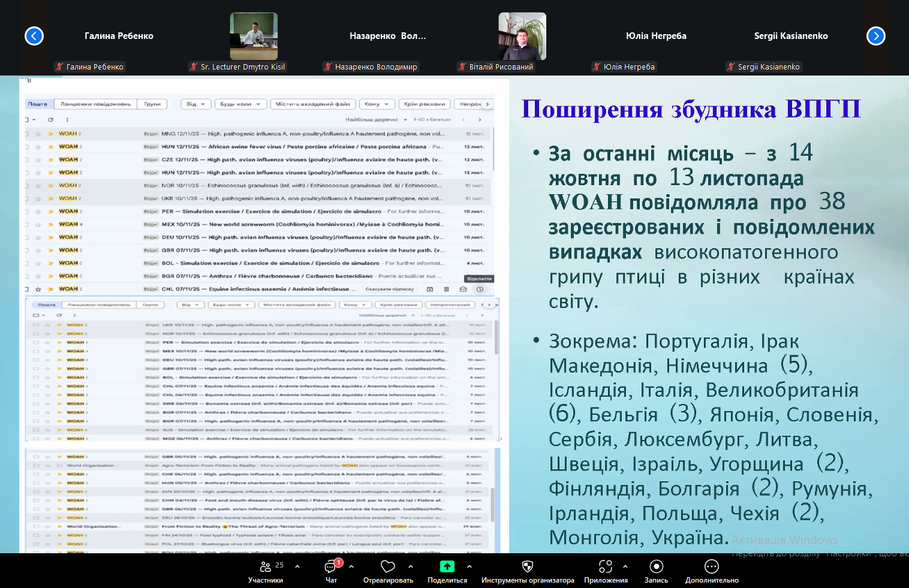Expand the arrow next to Поделиться
The width and height of the screenshot is (909, 588).
[x=469, y=566]
